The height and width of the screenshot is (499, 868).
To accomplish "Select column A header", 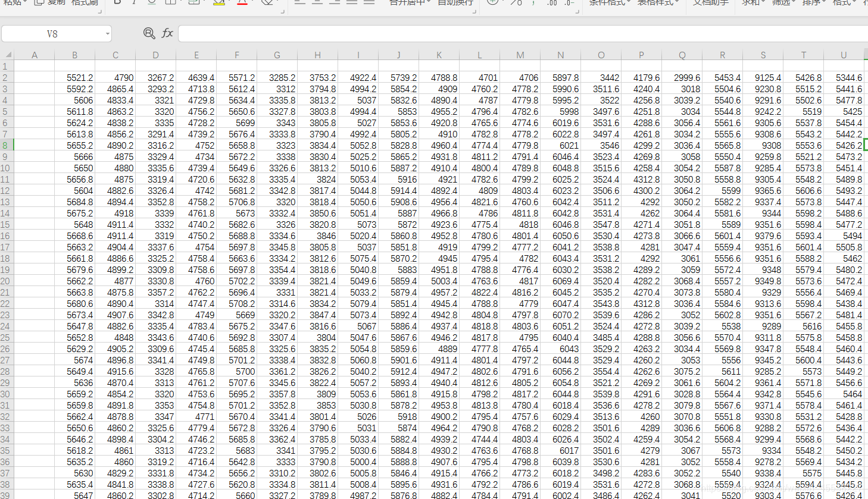I will (35, 55).
